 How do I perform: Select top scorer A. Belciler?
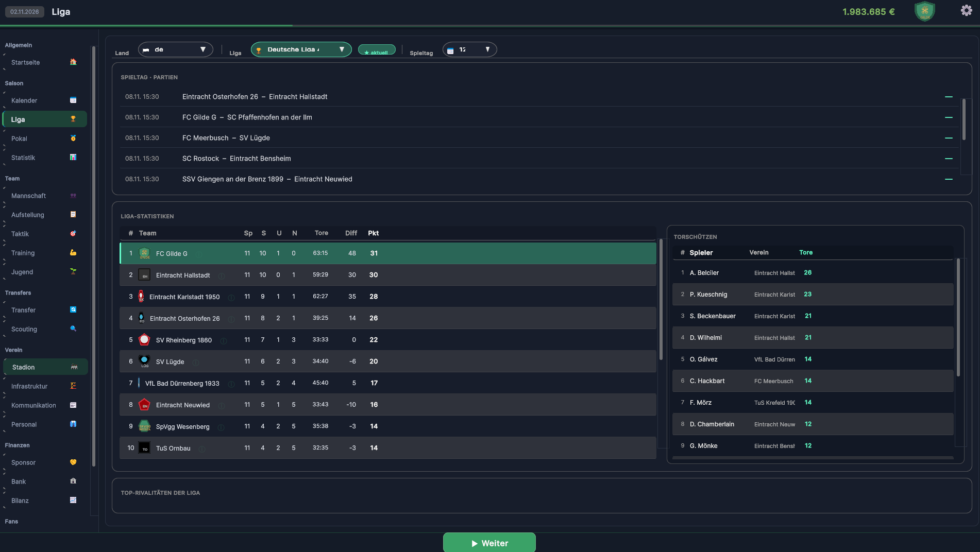coord(813,273)
